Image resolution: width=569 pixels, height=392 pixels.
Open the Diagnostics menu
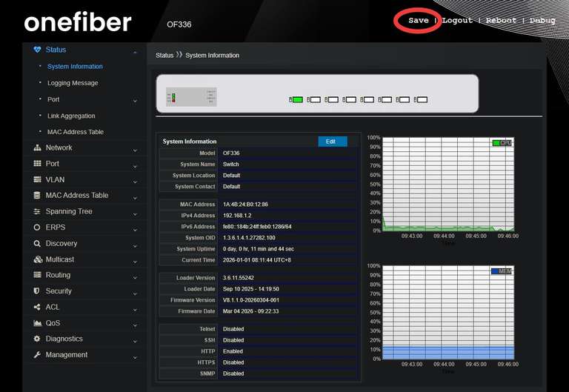click(x=64, y=339)
